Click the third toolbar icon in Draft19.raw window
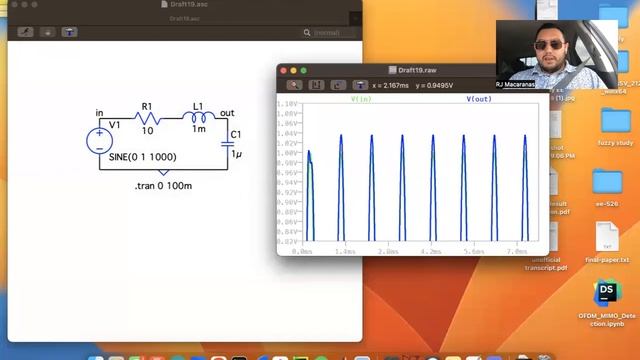 (338, 85)
